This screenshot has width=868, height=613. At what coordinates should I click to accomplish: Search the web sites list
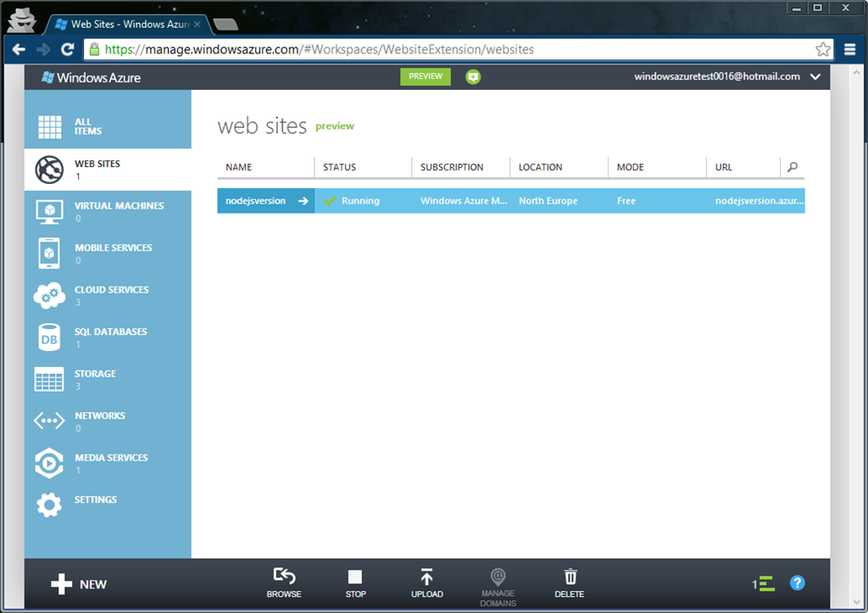click(793, 167)
